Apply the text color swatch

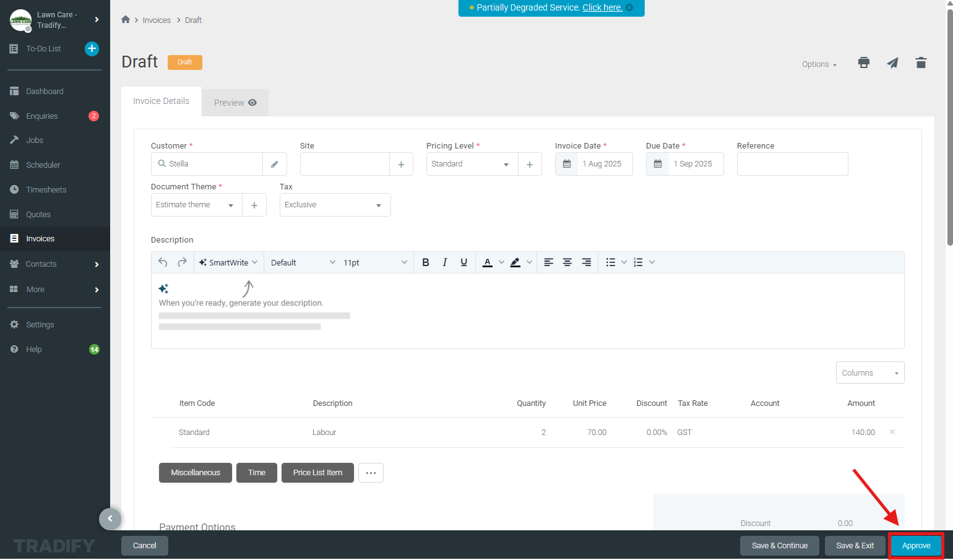pos(488,262)
